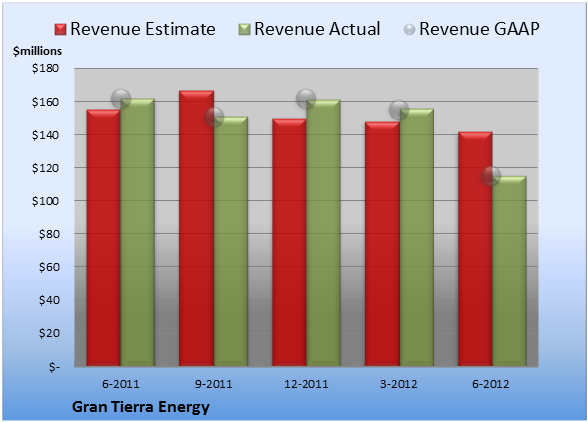Click the green Revenue Actual legend swatch
The image size is (588, 422).
click(244, 30)
